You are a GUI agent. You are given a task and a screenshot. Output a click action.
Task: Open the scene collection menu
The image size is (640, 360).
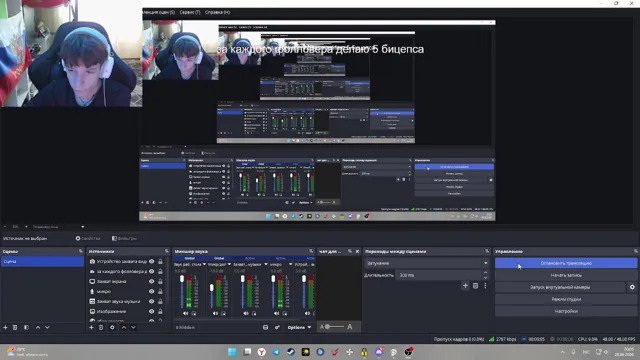click(x=159, y=12)
